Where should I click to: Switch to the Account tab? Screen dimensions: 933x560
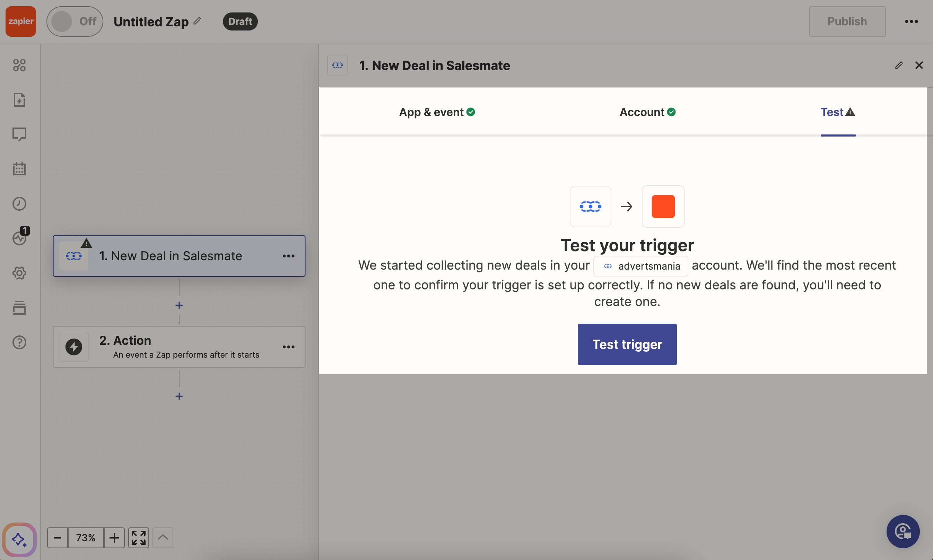pos(647,112)
